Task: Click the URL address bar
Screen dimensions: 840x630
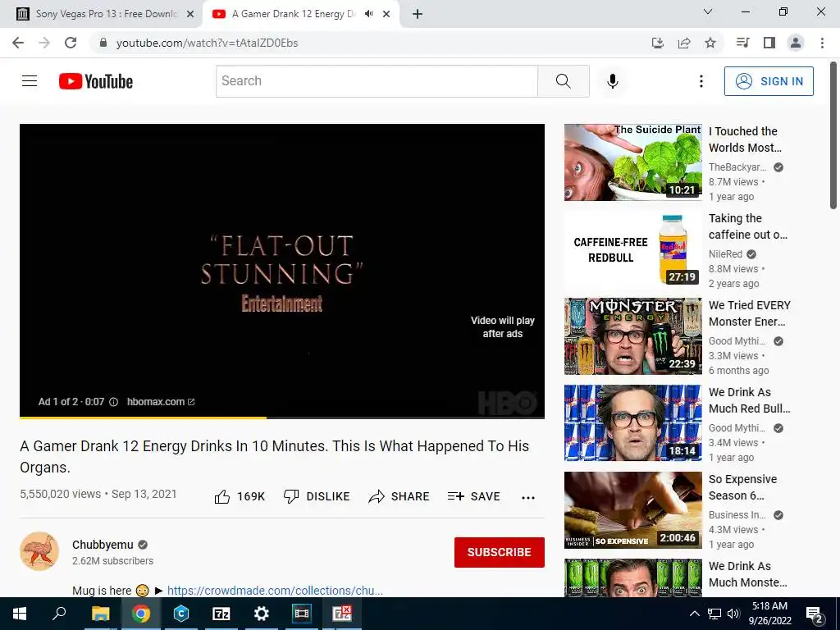Action: [x=370, y=43]
